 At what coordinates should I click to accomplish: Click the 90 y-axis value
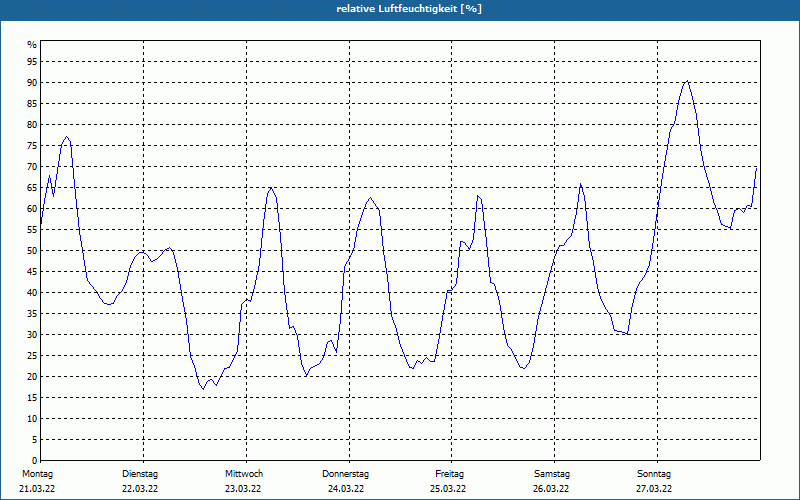click(32, 83)
